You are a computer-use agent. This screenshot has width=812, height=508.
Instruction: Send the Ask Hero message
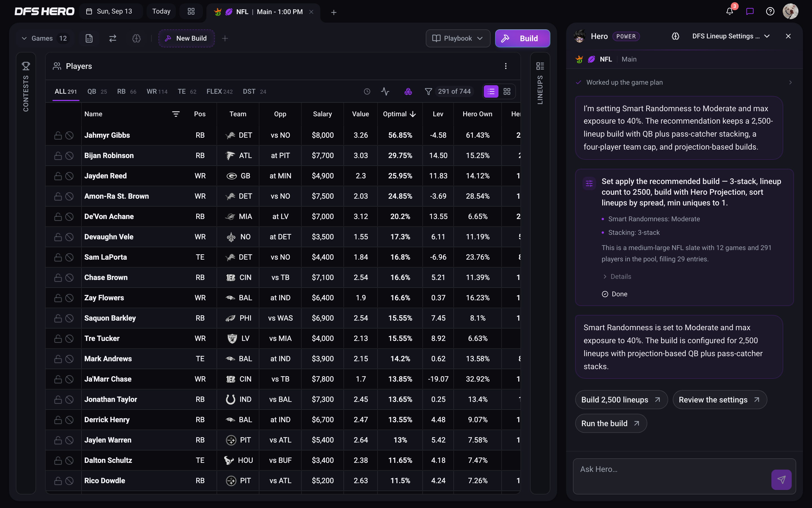point(781,479)
